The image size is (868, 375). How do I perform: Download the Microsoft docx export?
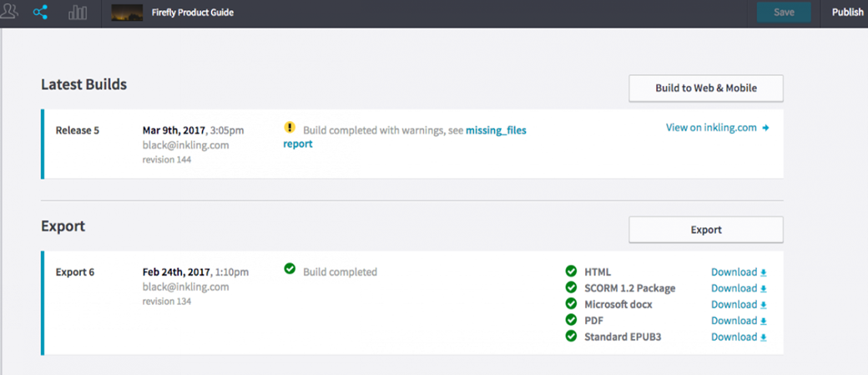[738, 305]
